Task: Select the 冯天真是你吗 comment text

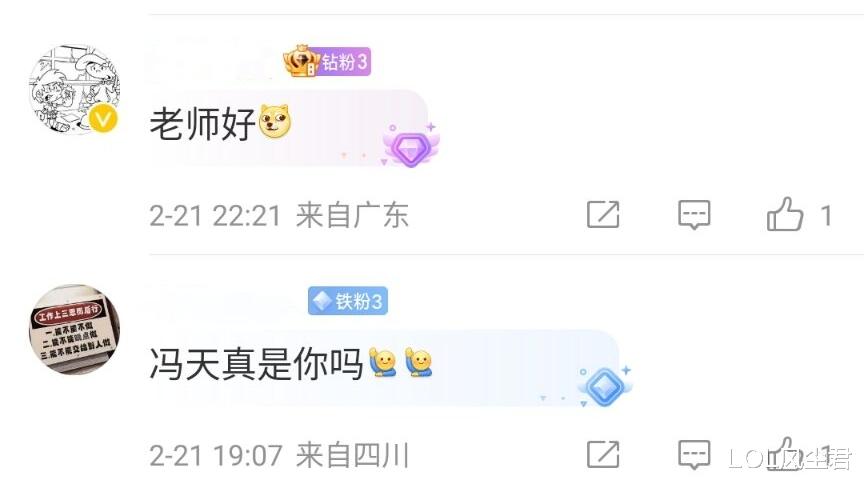Action: pyautogui.click(x=256, y=364)
